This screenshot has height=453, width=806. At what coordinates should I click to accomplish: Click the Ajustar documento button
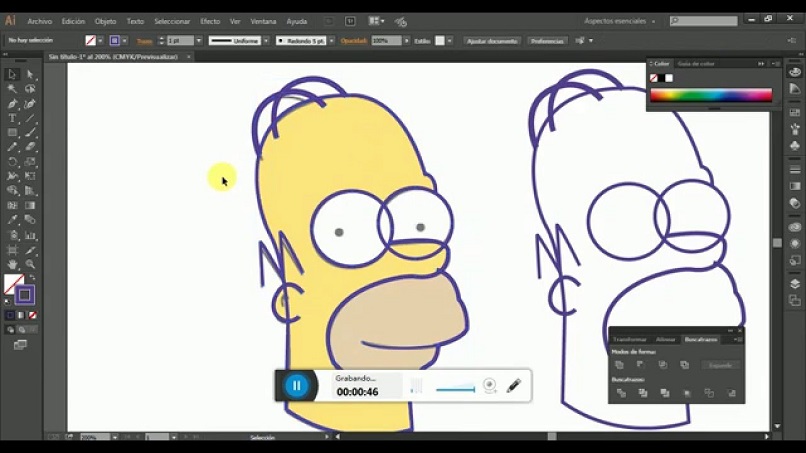click(492, 41)
